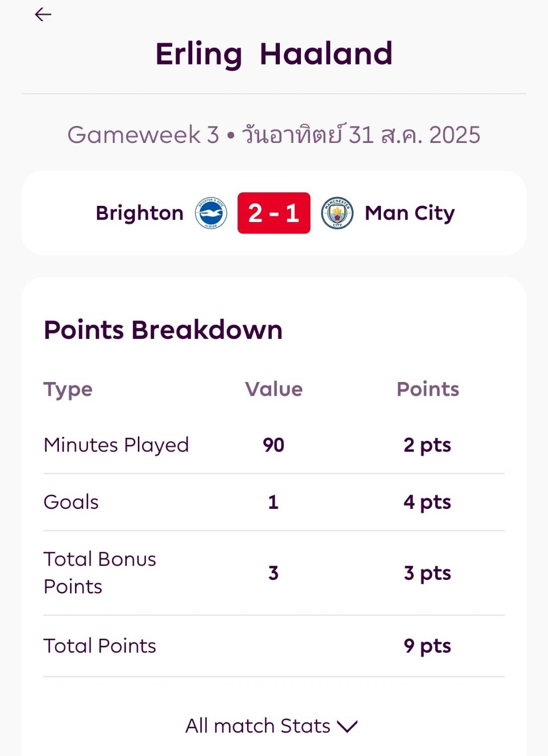Tap the 9 pts total value
548x756 pixels.
pyautogui.click(x=427, y=646)
